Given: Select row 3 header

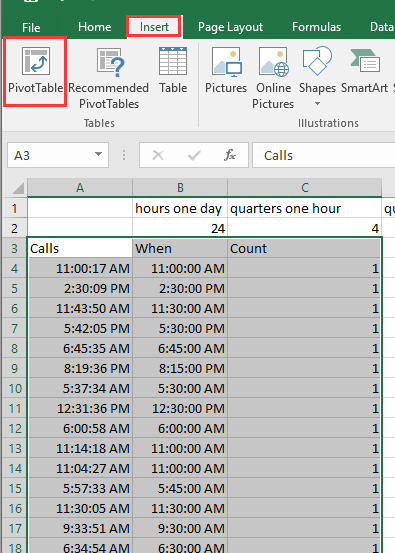Looking at the screenshot, I should coord(14,248).
